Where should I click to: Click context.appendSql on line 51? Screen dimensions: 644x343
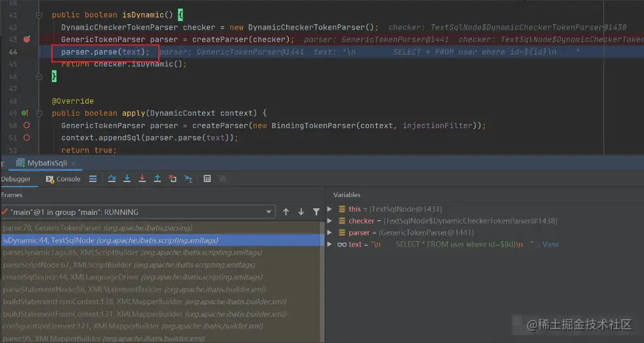point(101,138)
